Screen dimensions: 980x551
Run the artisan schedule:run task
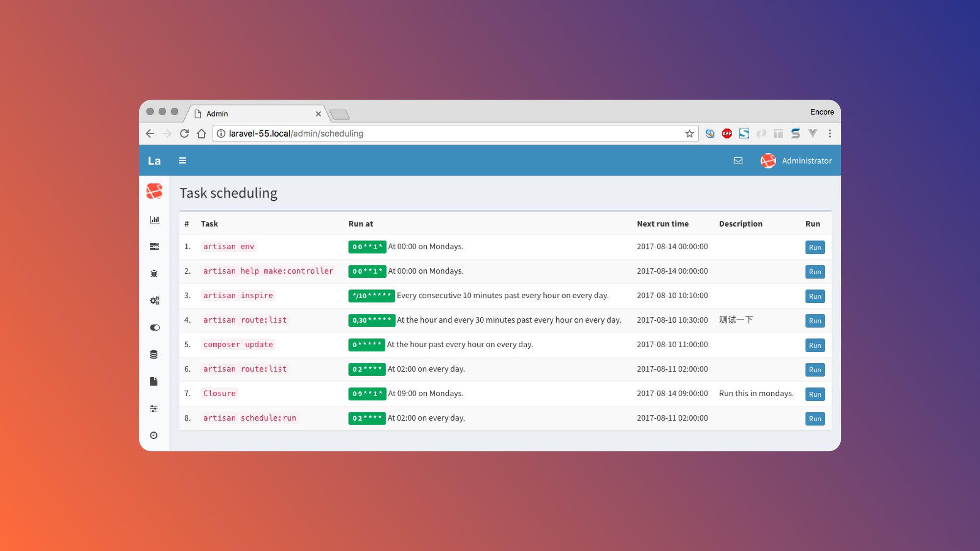pos(815,419)
